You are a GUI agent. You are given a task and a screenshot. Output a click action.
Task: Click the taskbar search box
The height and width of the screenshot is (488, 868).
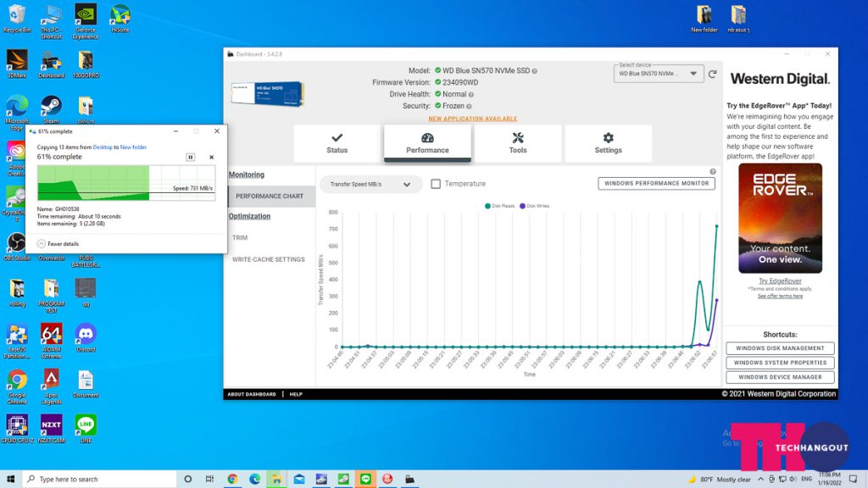point(100,480)
